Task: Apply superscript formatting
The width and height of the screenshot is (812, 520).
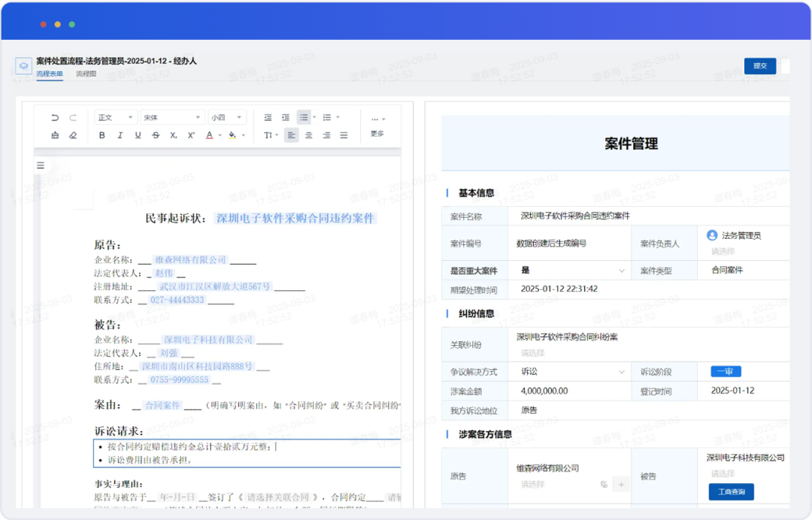Action: coord(191,135)
